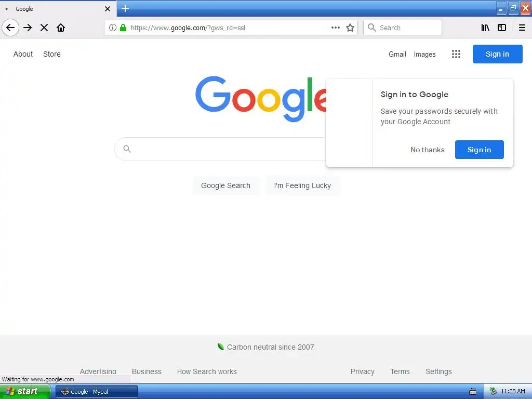Open the hamburger application menu
This screenshot has height=399, width=532.
[522, 28]
